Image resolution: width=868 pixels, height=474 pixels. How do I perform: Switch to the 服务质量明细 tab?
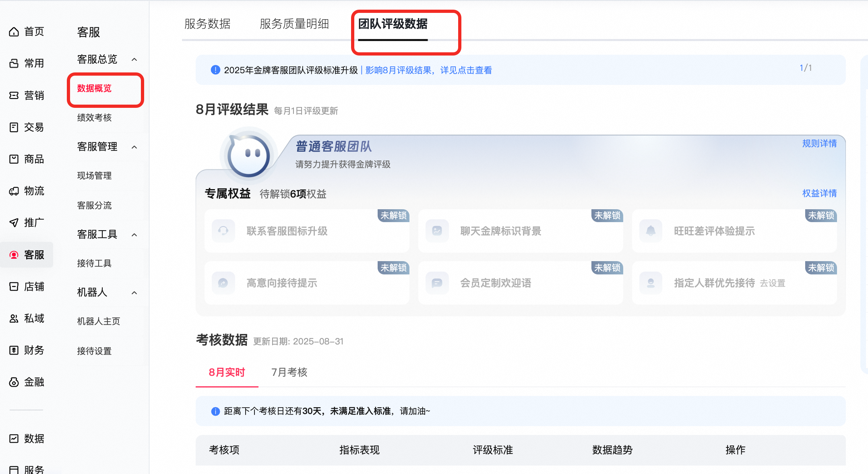pos(294,24)
